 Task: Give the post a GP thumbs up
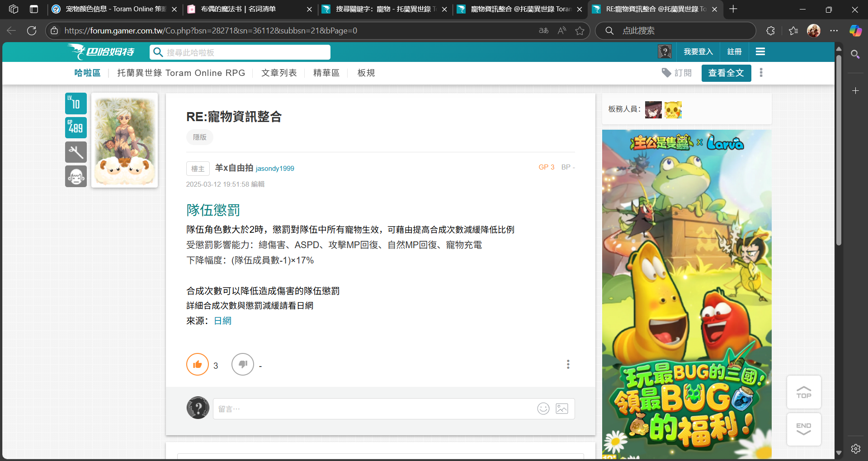coord(198,364)
